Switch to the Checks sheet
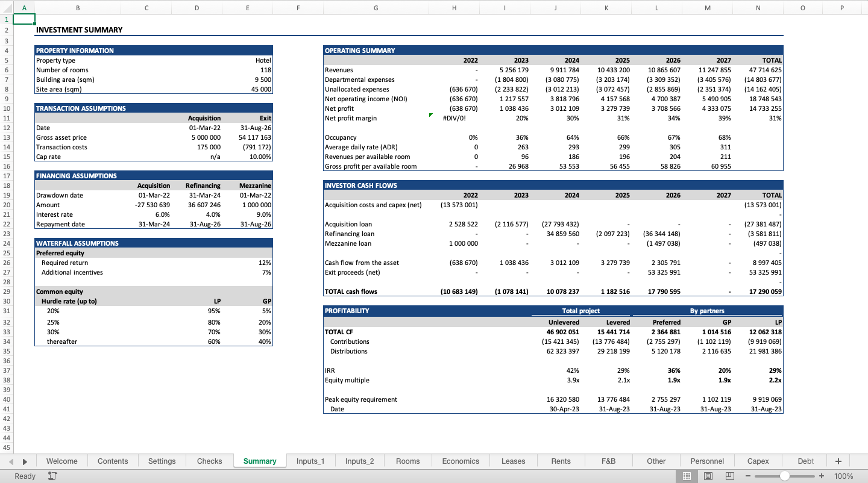Screen dimensions: 868x483 click(x=209, y=461)
